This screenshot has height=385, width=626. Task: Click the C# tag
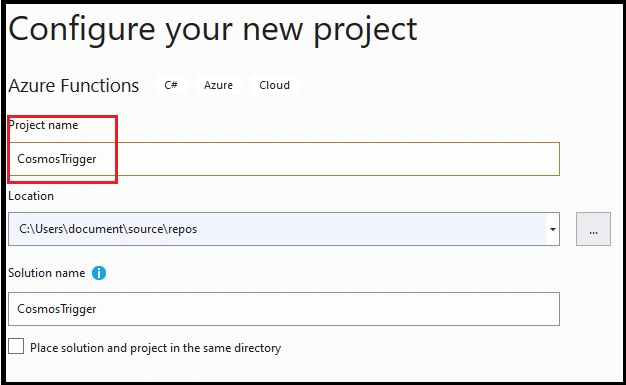(171, 85)
